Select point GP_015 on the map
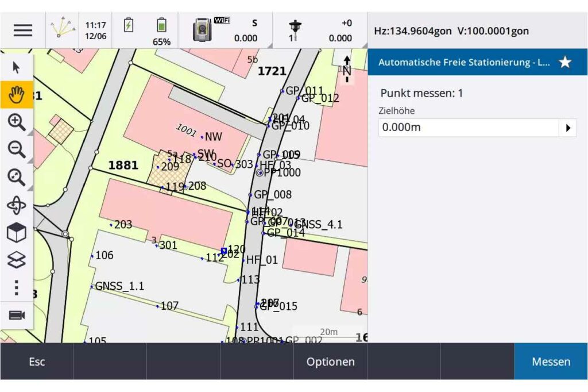Screen dimensions: 588x392 click(x=257, y=307)
